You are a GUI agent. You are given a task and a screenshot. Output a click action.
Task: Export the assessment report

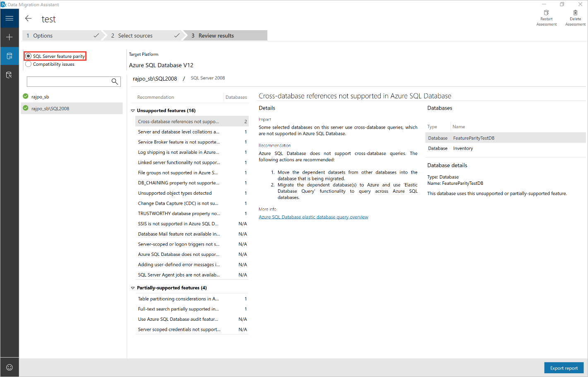[564, 367]
